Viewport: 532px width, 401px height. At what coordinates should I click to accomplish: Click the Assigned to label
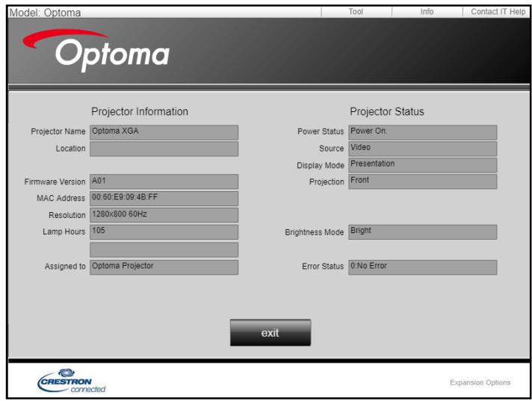coord(65,267)
